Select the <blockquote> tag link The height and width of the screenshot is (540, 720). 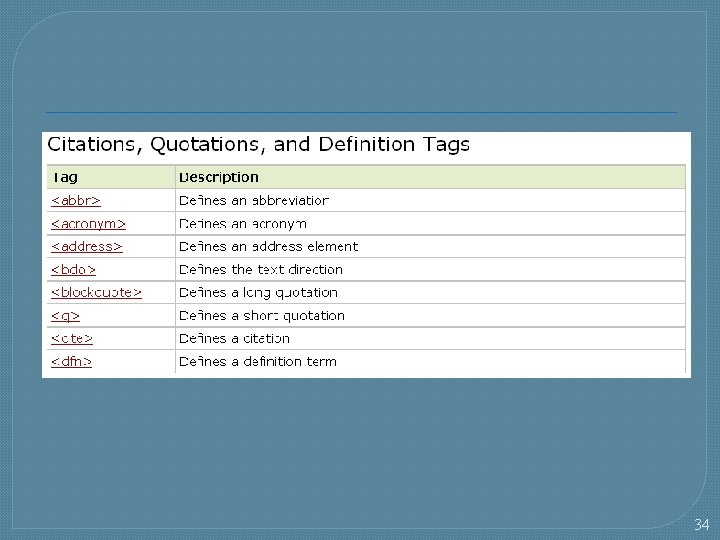pos(96,292)
